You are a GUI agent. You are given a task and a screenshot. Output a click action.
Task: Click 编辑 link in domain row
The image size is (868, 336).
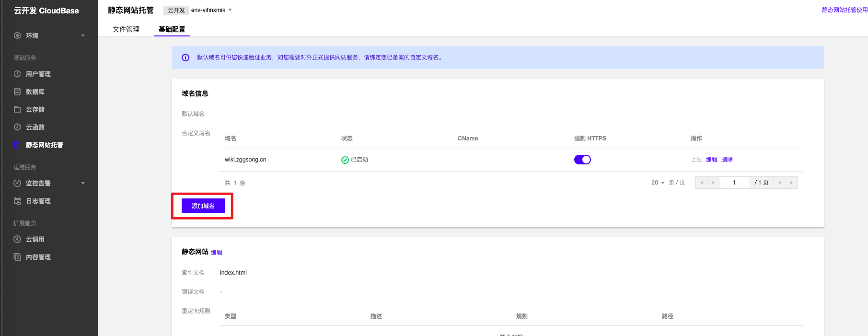(x=711, y=160)
